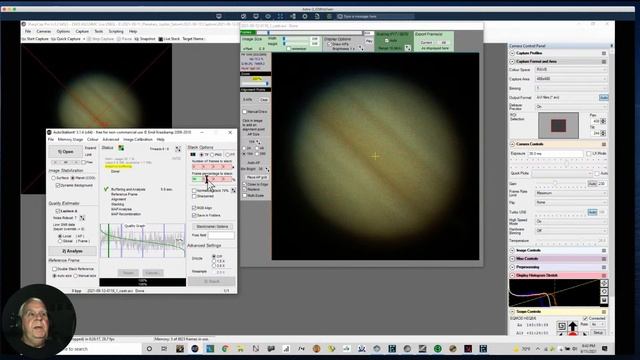Select Planet (COG) stabilization option

[73, 178]
